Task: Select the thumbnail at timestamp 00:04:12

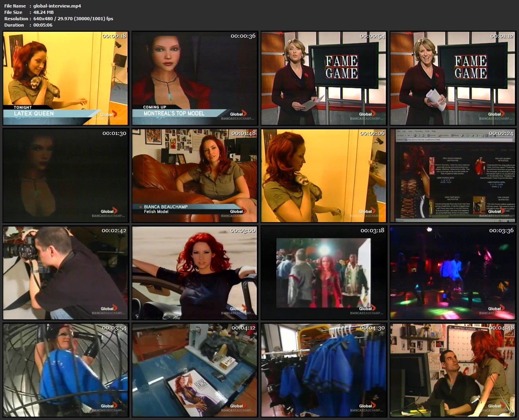Action: point(195,370)
